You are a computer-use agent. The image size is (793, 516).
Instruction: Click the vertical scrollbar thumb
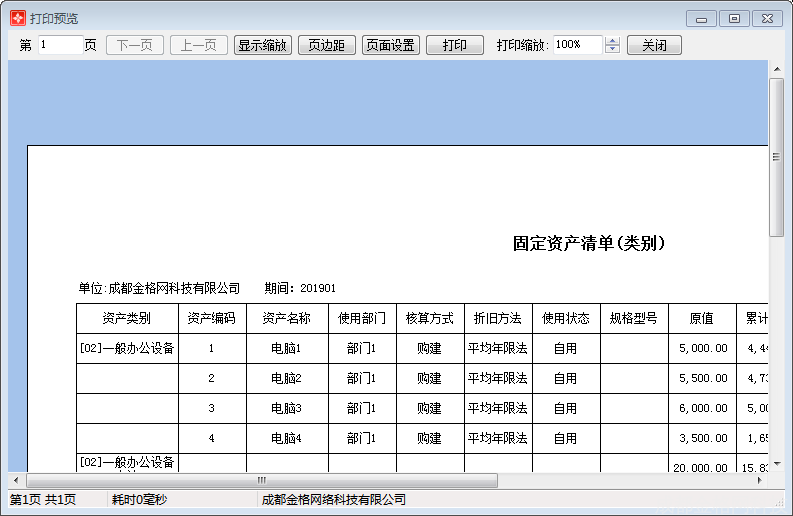point(776,157)
